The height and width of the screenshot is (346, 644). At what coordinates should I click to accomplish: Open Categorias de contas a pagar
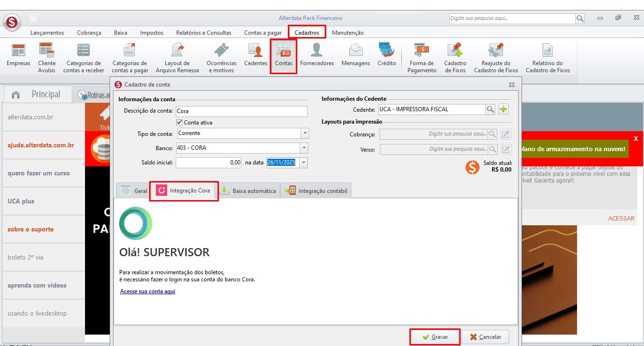point(130,58)
